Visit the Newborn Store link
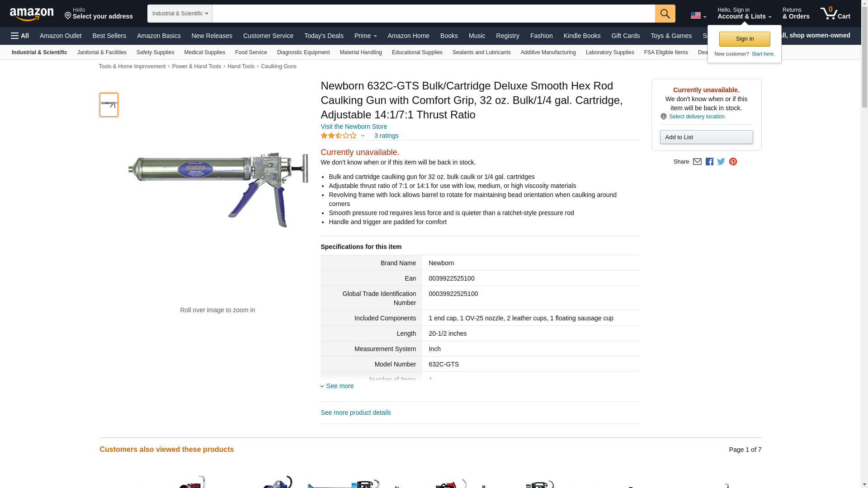The width and height of the screenshot is (868, 488). [354, 127]
